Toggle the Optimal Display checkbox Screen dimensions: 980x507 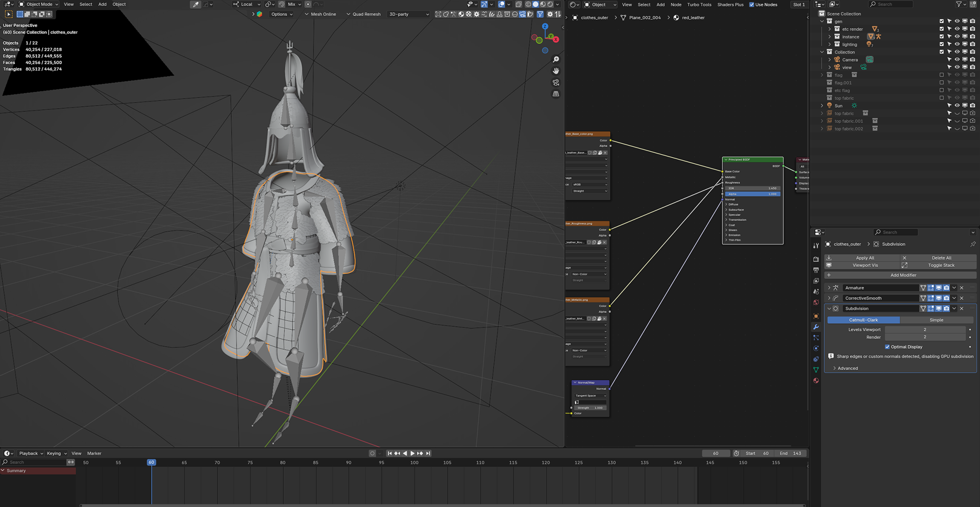coord(887,347)
